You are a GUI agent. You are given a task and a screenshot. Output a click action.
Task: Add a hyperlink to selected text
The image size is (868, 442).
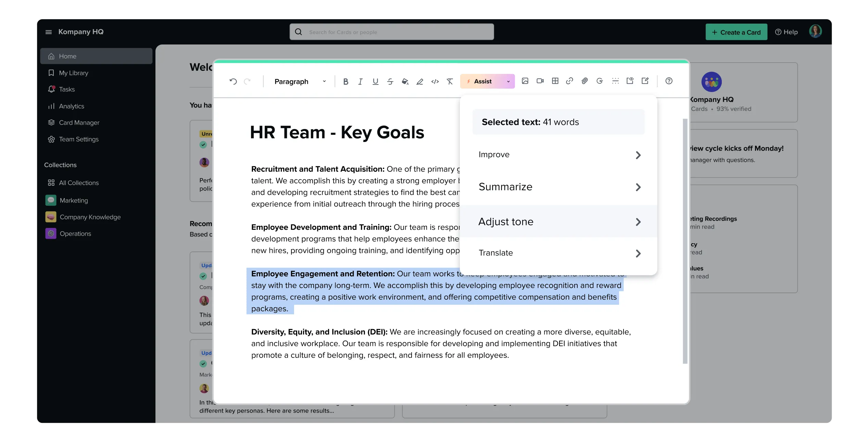pyautogui.click(x=569, y=81)
